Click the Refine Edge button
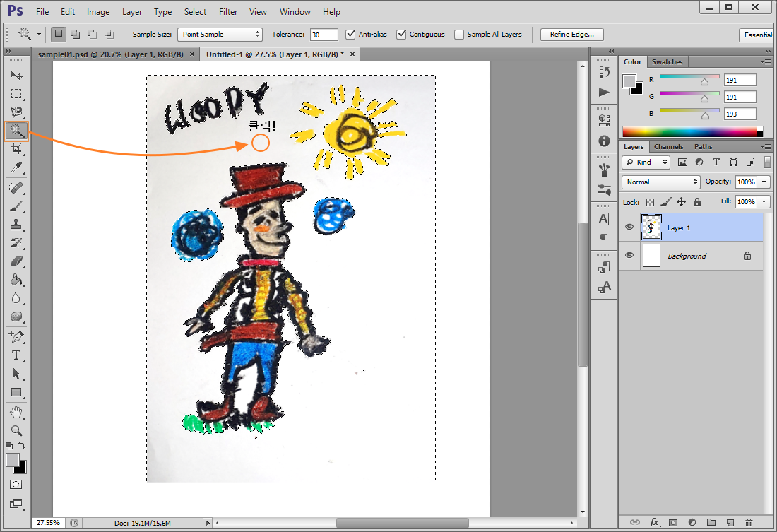 coord(572,34)
